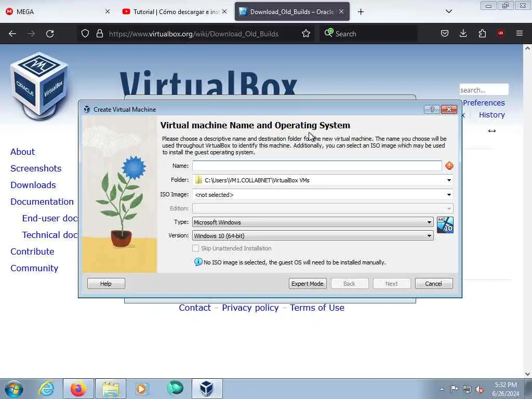Click the blue info icon about ISO
Image resolution: width=532 pixels, height=399 pixels.
(198, 262)
